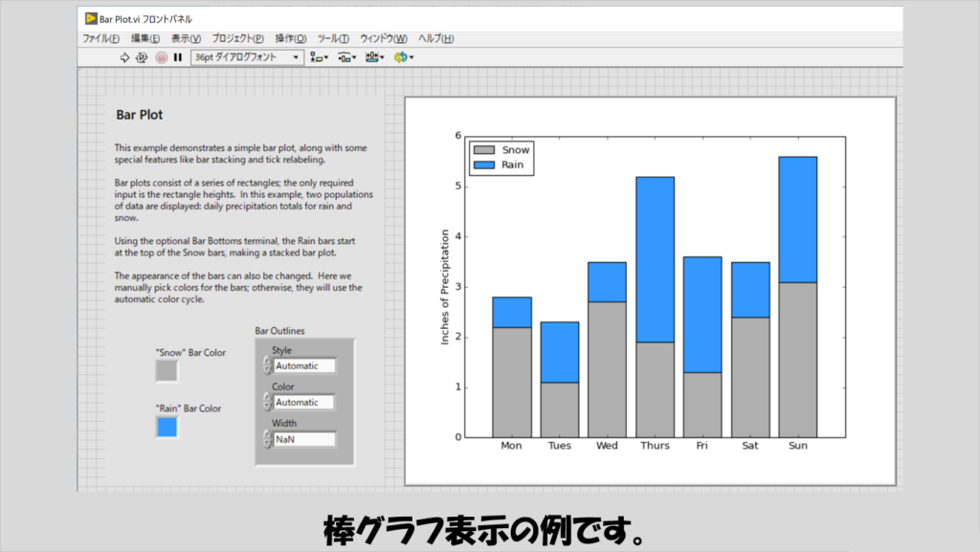Click the Run arrow button

point(124,57)
